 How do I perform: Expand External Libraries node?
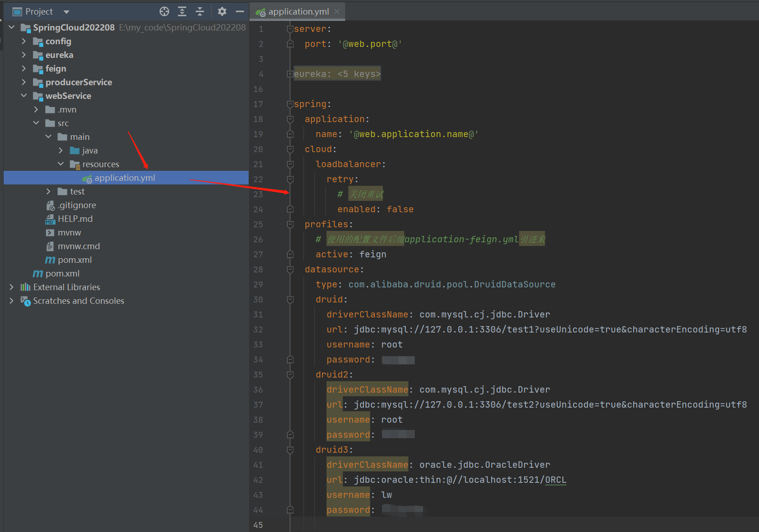[x=12, y=287]
